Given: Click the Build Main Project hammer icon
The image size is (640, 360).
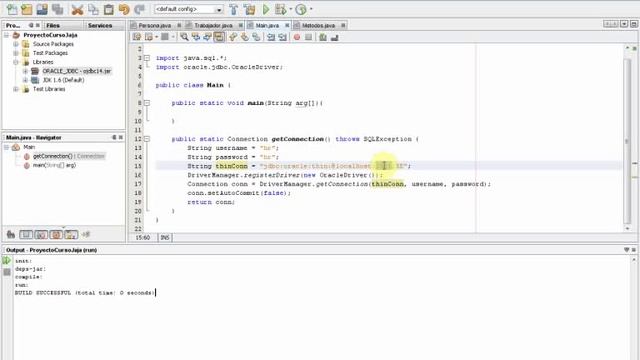Looking at the screenshot, I should pyautogui.click(x=233, y=9).
